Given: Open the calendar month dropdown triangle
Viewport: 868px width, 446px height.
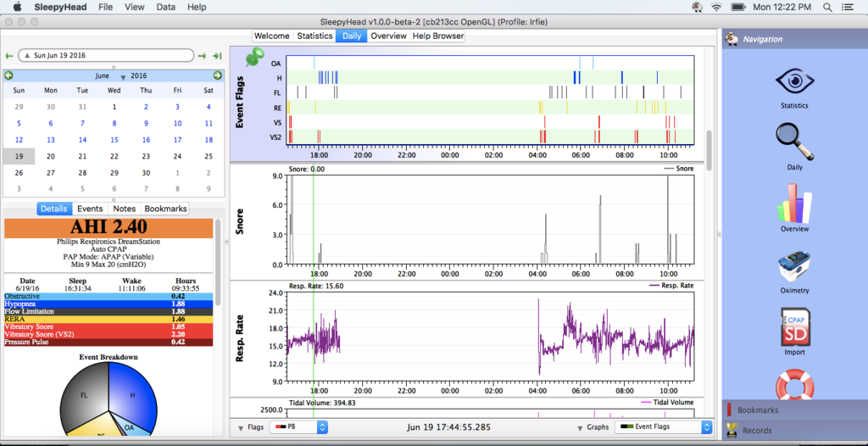Looking at the screenshot, I should point(124,77).
